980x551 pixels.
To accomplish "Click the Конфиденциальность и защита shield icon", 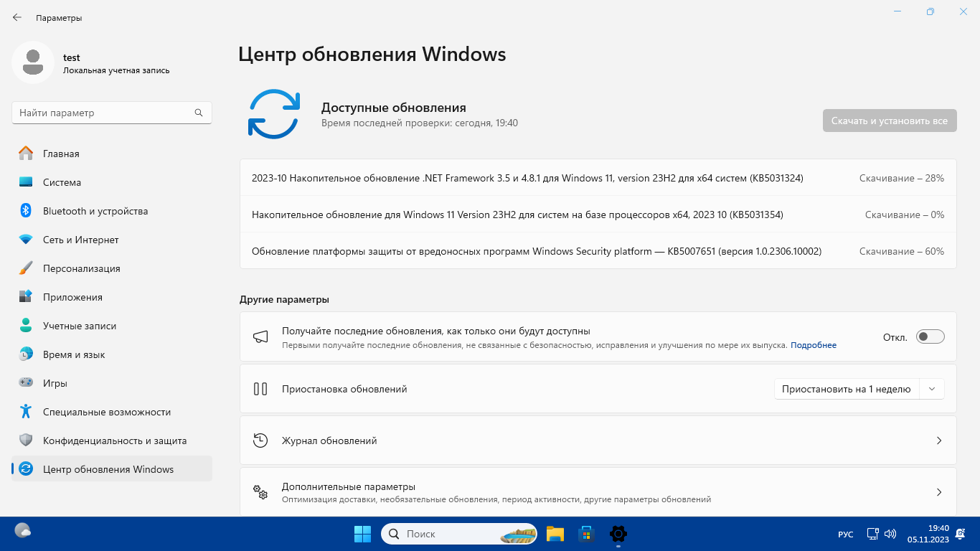I will coord(26,441).
